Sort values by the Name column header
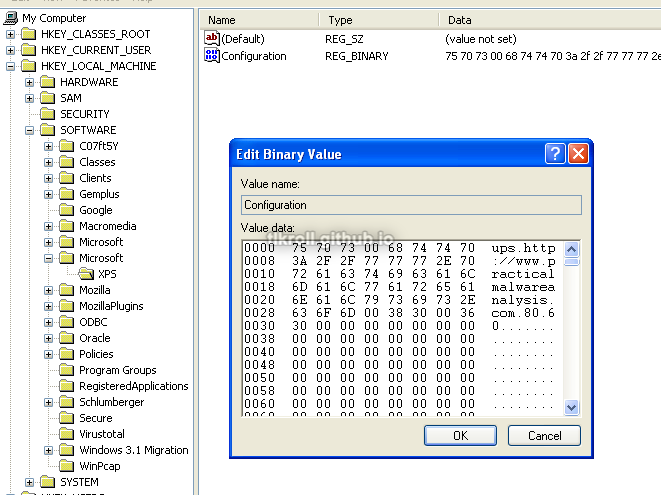 tap(258, 20)
